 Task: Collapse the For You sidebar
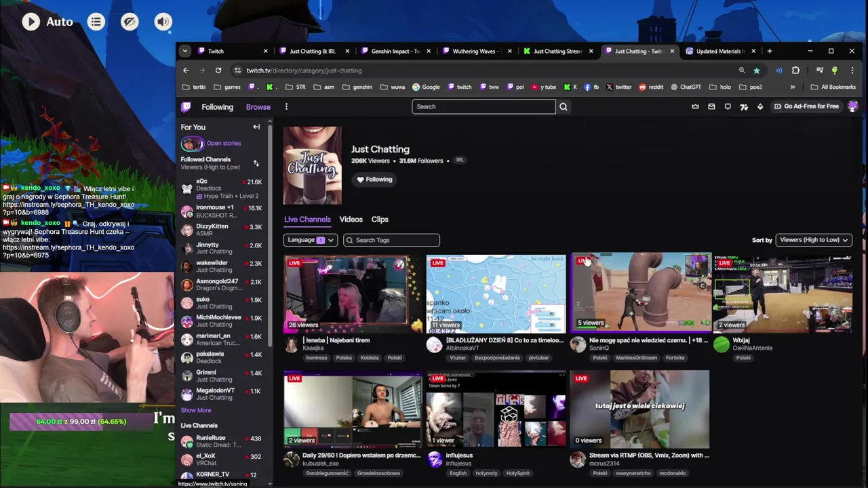click(256, 127)
